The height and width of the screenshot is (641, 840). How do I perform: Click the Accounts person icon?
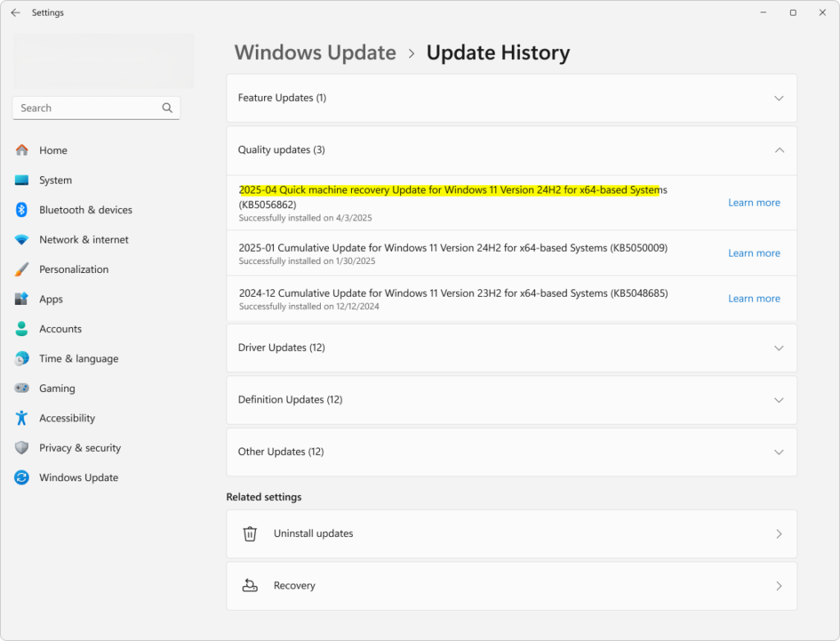click(21, 329)
